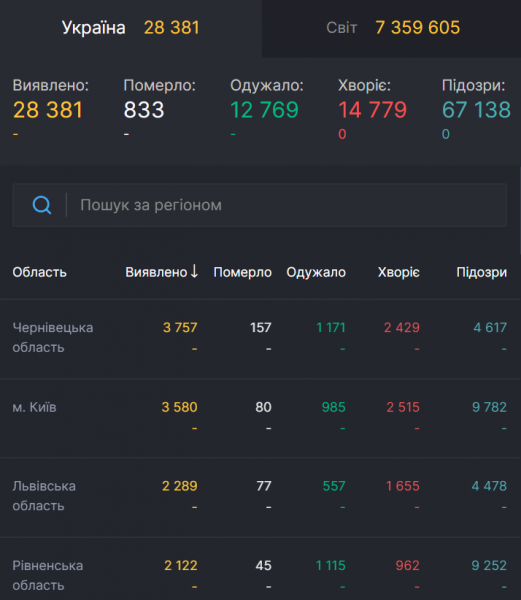Viewport: 521px width, 600px height.
Task: Click the 4 617 suspected cell
Action: click(x=490, y=328)
